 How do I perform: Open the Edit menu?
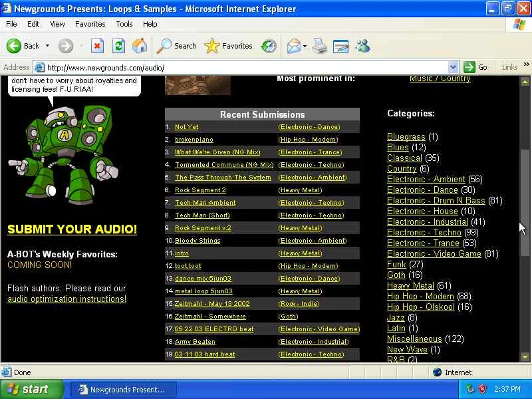[33, 24]
